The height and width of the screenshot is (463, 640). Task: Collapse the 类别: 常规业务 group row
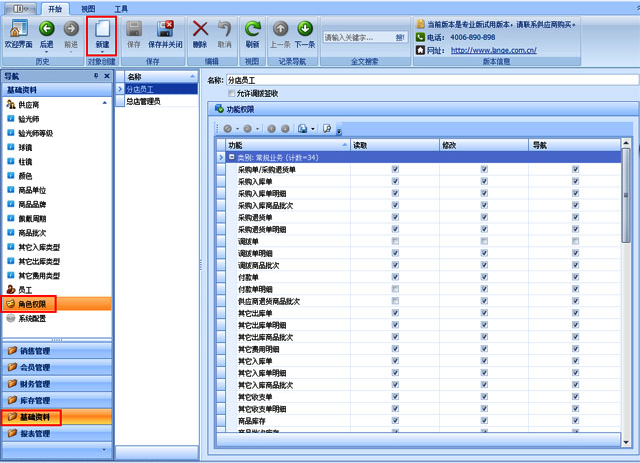[232, 157]
